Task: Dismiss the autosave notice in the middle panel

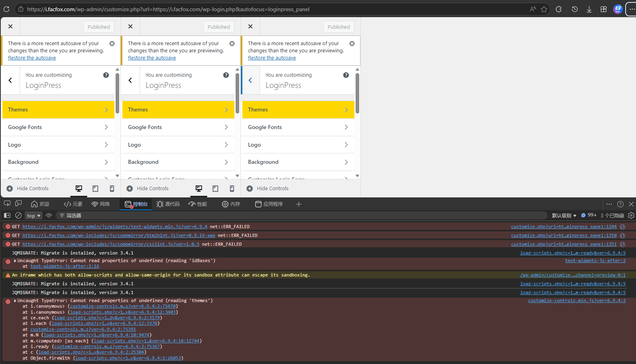Action: pos(232,44)
